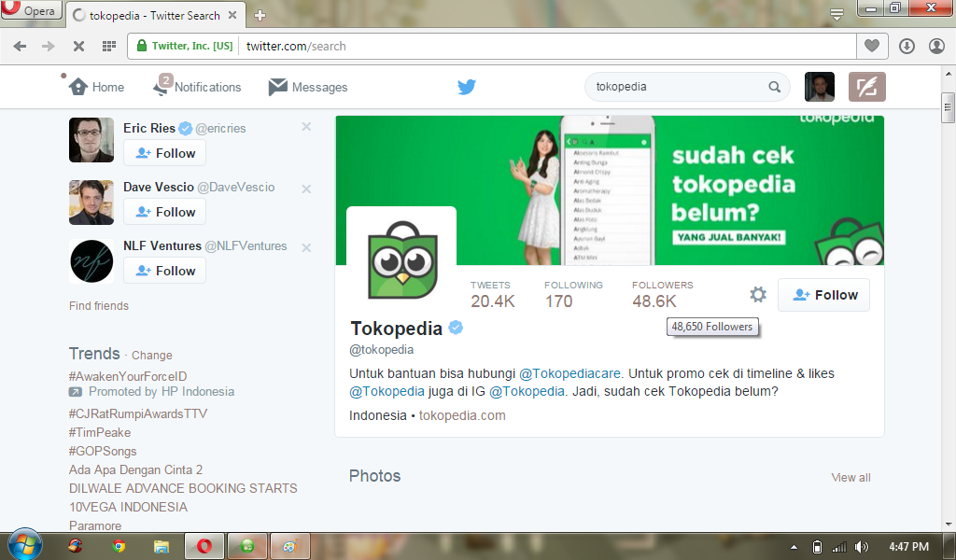Open Twitter Notifications
Image resolution: width=956 pixels, height=560 pixels.
[x=197, y=87]
